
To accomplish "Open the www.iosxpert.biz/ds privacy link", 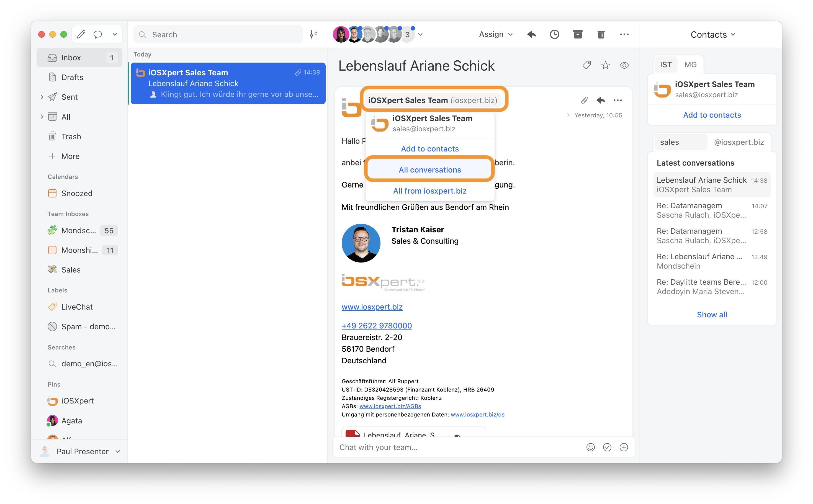I will [477, 414].
